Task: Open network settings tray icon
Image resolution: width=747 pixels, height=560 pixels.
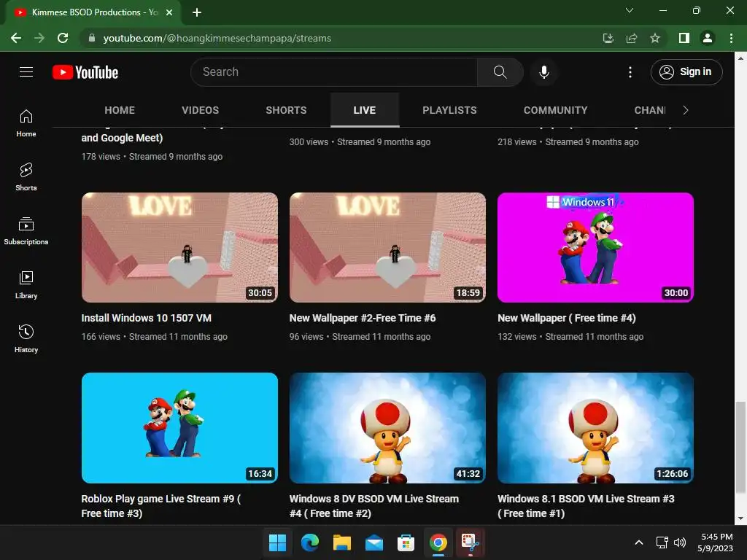Action: pyautogui.click(x=662, y=542)
